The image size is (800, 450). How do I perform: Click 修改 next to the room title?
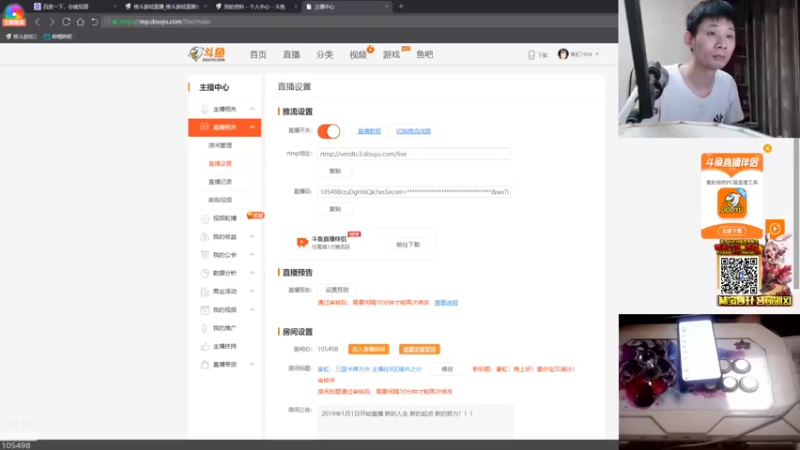click(x=447, y=369)
